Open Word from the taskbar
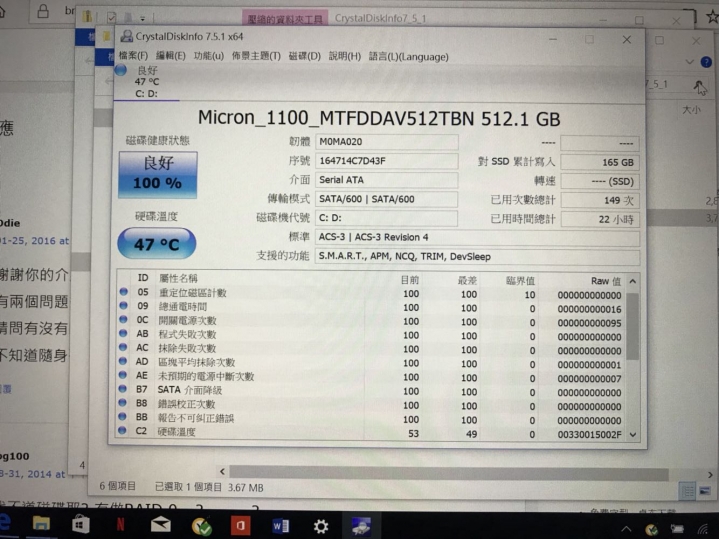 coord(281,526)
